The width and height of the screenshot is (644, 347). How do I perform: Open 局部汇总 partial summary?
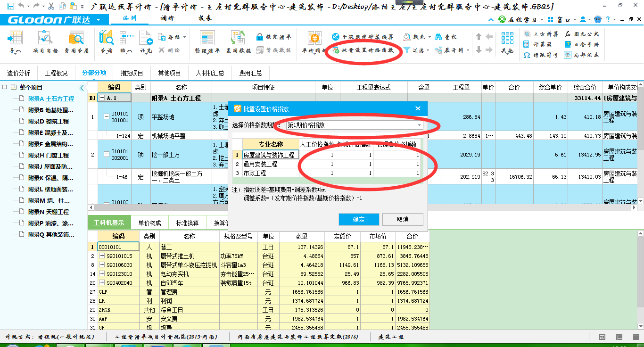pos(582,55)
